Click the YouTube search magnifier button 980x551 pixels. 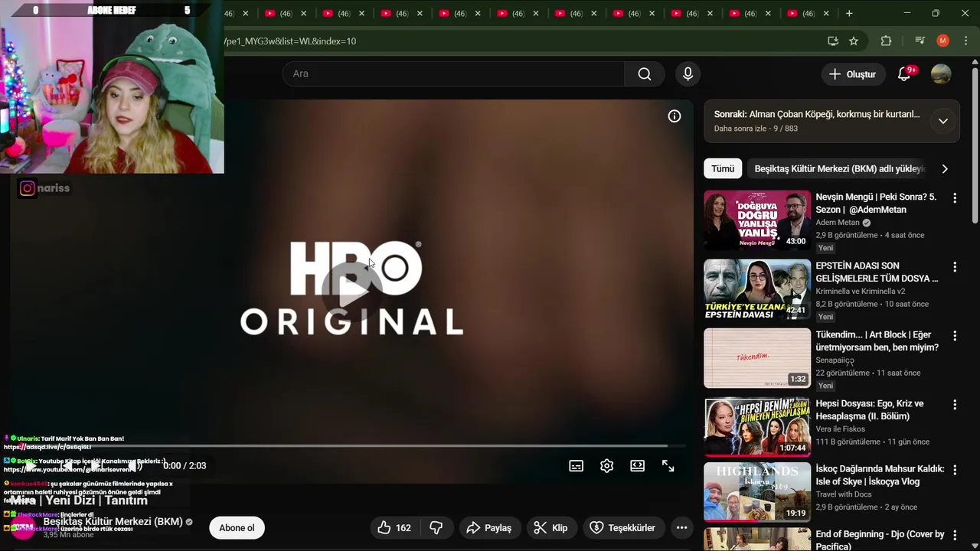coord(644,74)
